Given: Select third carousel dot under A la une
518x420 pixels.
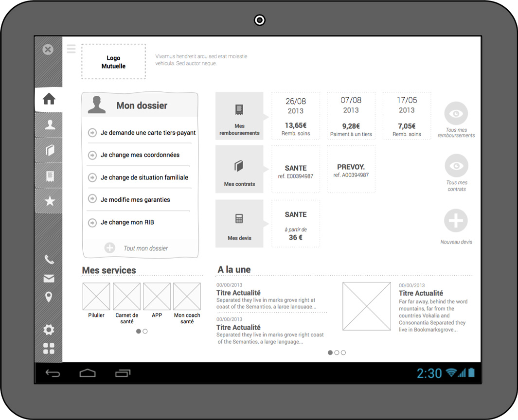Looking at the screenshot, I should coord(343,352).
